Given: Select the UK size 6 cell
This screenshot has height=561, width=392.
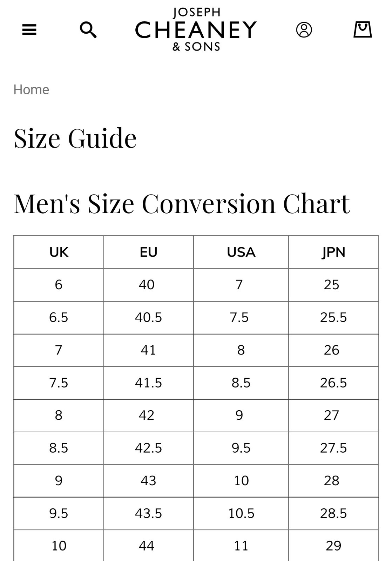Looking at the screenshot, I should (59, 285).
